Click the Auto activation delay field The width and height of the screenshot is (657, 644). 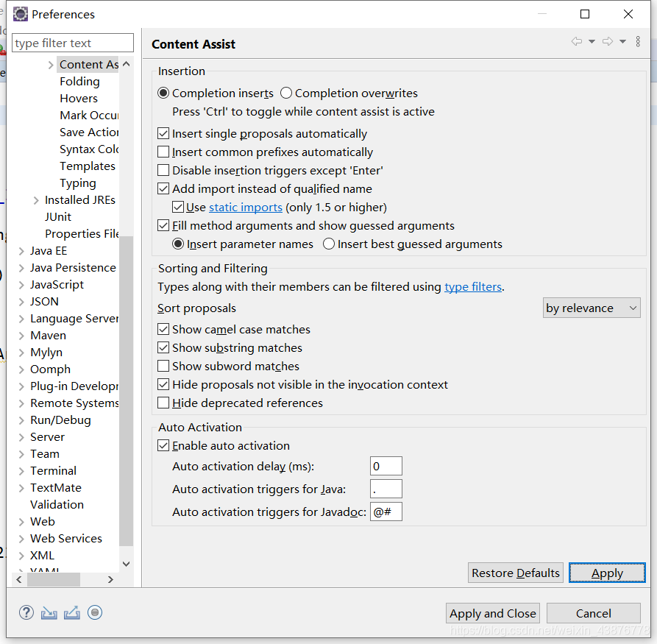[386, 466]
